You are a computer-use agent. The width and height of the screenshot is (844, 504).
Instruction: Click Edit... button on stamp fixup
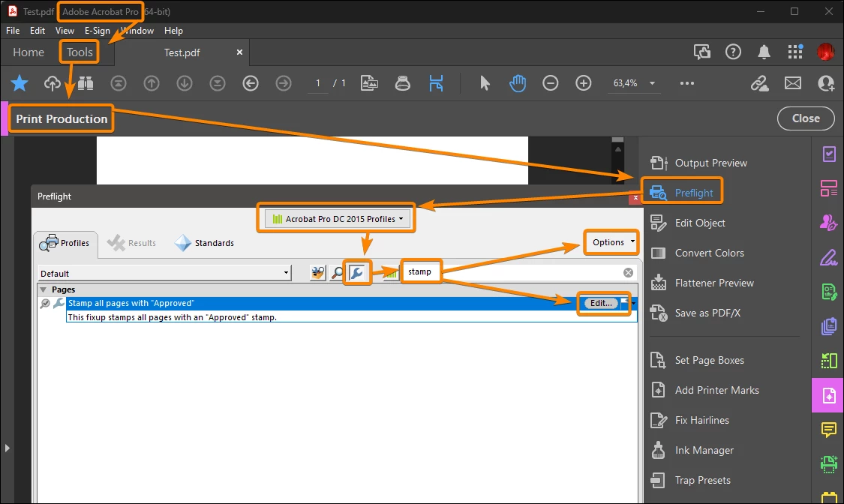tap(601, 303)
